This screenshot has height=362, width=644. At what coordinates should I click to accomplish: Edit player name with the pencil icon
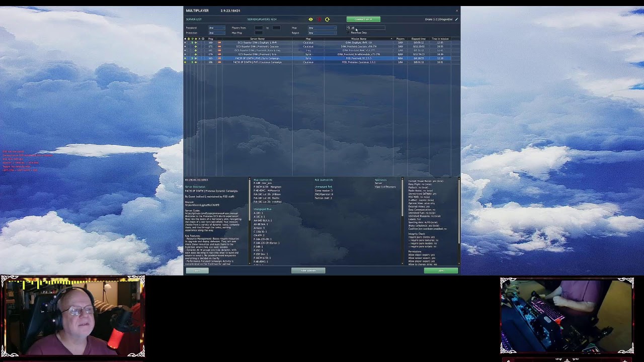[x=456, y=19]
